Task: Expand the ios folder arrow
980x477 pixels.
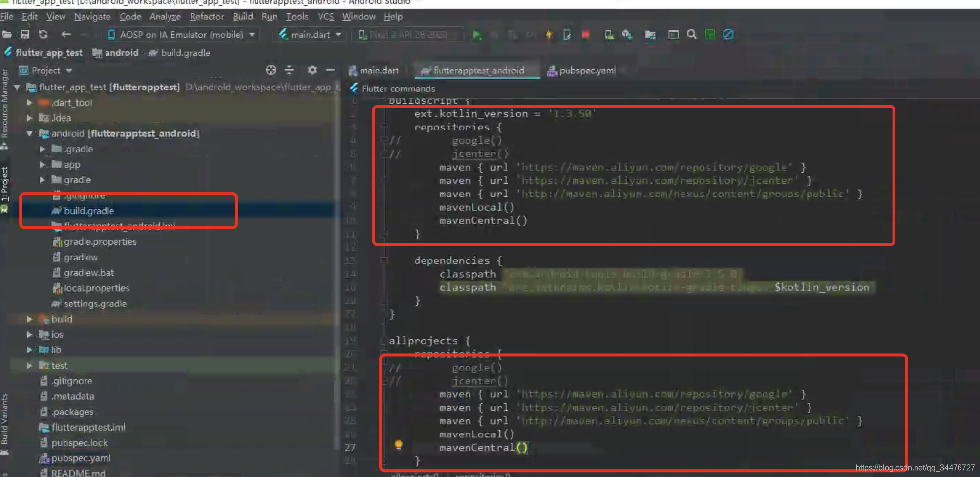Action: point(30,335)
